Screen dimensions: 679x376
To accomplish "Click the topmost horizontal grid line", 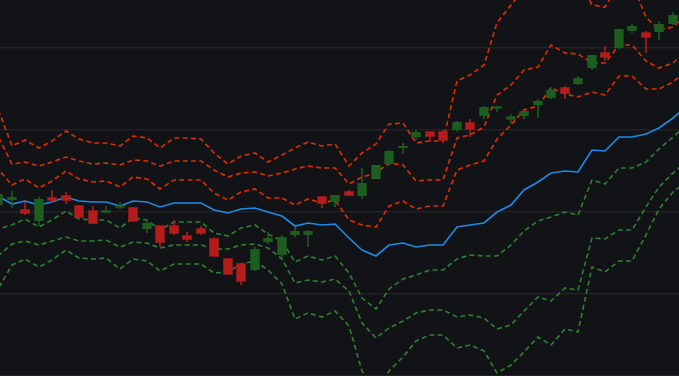I will pyautogui.click(x=340, y=47).
